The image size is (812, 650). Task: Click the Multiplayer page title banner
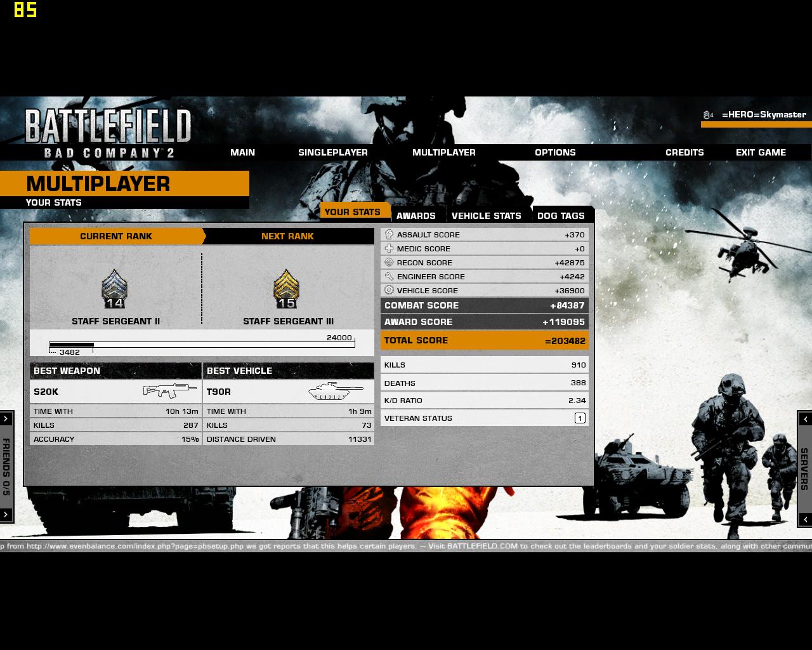[124, 183]
